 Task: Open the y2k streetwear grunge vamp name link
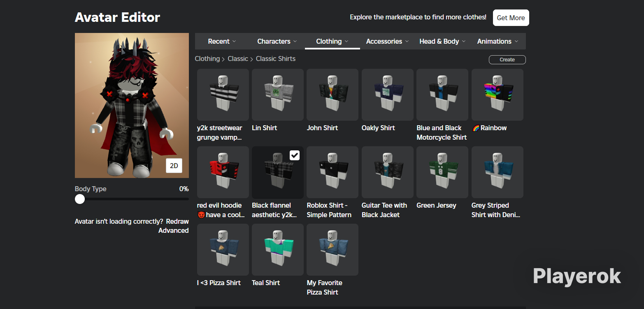click(220, 132)
